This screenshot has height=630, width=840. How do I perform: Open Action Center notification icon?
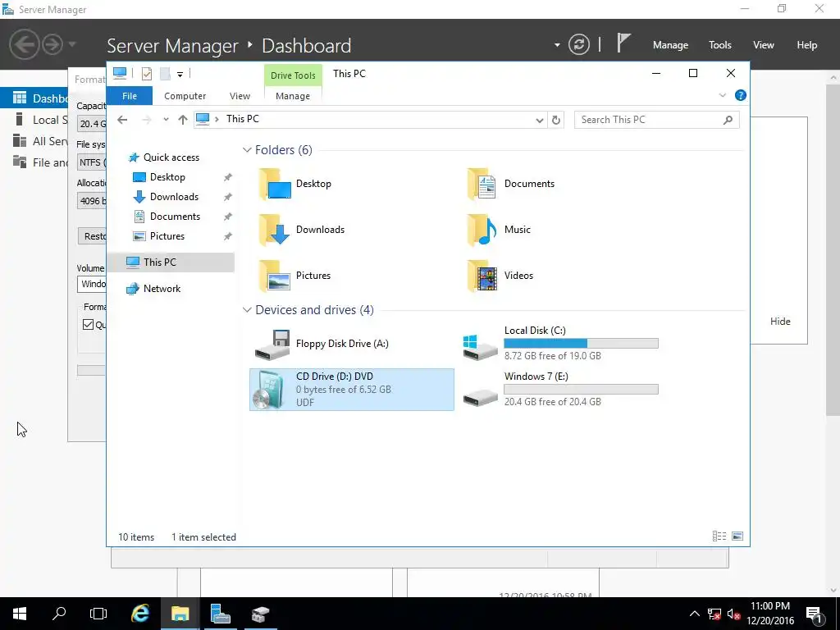coord(814,614)
